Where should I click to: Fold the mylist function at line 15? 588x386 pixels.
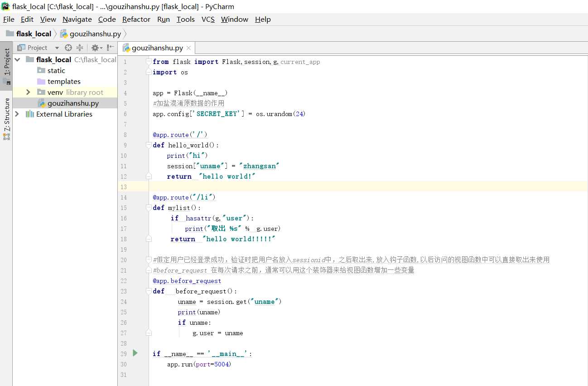149,207
